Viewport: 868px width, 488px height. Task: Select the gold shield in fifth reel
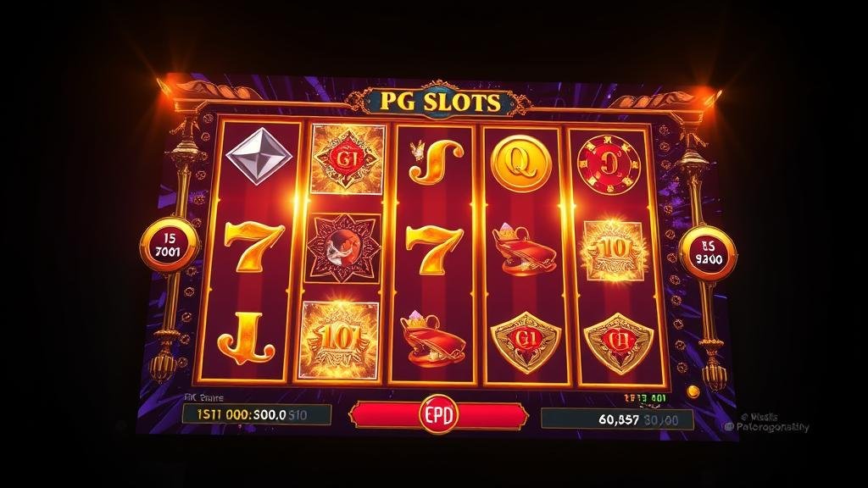click(618, 343)
